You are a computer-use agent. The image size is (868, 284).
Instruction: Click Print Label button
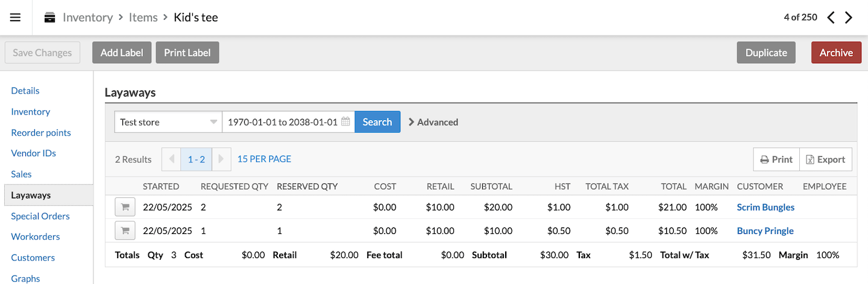(187, 52)
